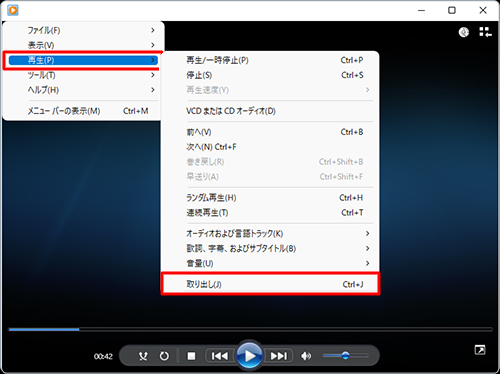Screen dimensions: 500x374
Task: Skip to previous track button
Action: tap(220, 356)
